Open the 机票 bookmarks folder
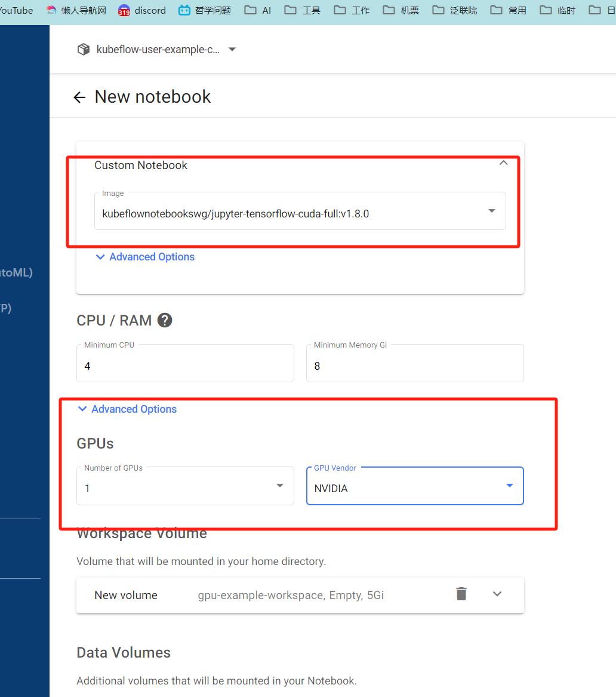Screen dimensions: 616x697 click(401, 10)
